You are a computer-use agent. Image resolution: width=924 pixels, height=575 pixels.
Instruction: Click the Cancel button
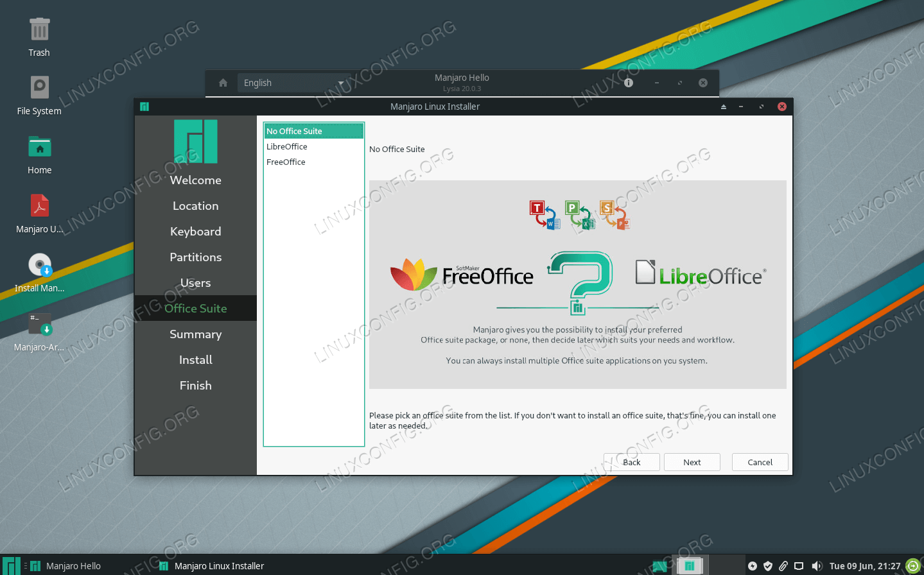click(760, 462)
